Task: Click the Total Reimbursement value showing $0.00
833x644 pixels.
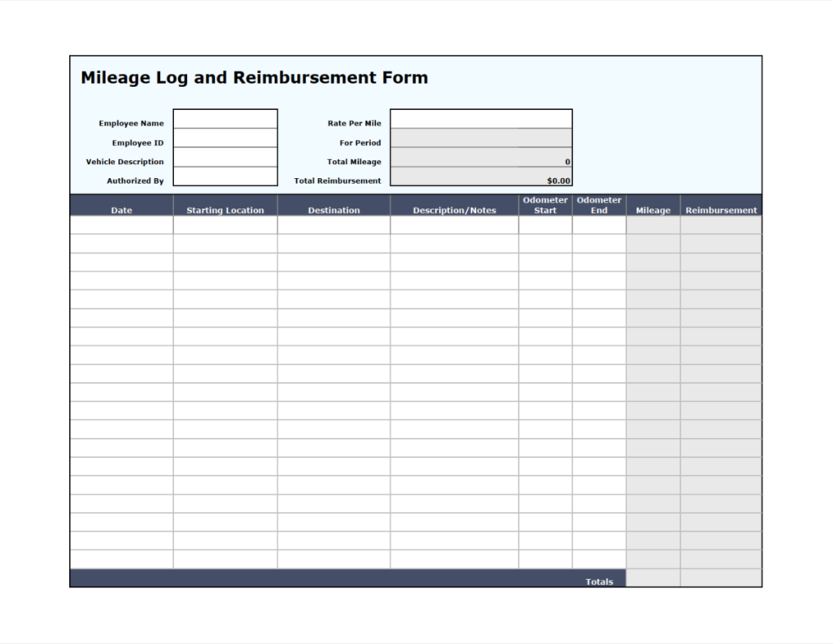Action: coord(481,176)
